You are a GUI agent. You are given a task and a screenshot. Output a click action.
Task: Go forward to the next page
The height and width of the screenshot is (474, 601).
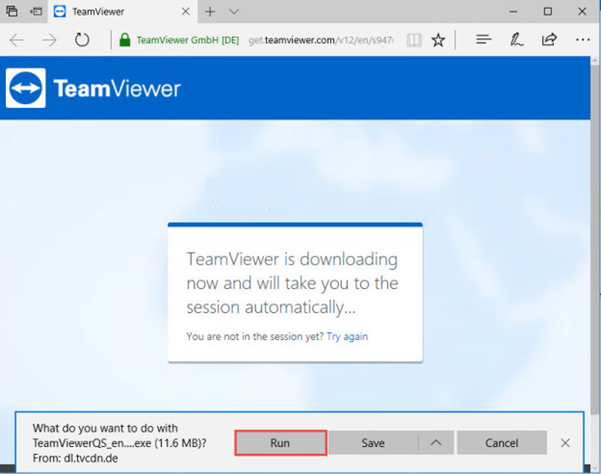tap(49, 39)
